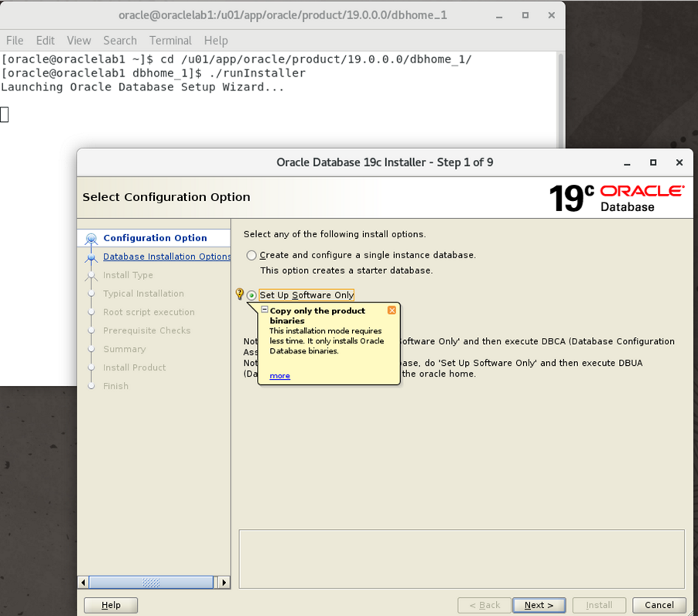Minimize the terminal window
This screenshot has height=616, width=698.
(x=499, y=15)
